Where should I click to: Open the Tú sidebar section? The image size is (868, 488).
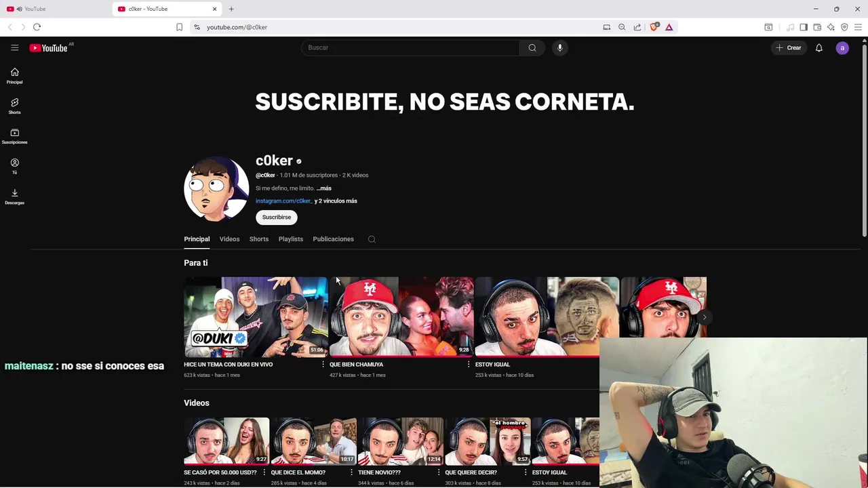(x=14, y=167)
